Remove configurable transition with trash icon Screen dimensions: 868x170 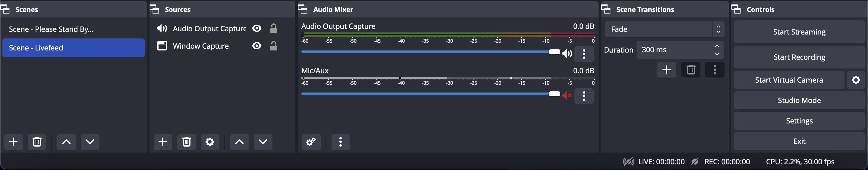click(x=691, y=70)
